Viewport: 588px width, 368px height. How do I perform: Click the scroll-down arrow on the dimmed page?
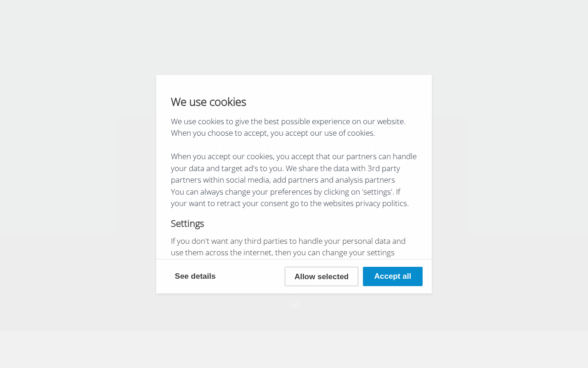coord(294,305)
